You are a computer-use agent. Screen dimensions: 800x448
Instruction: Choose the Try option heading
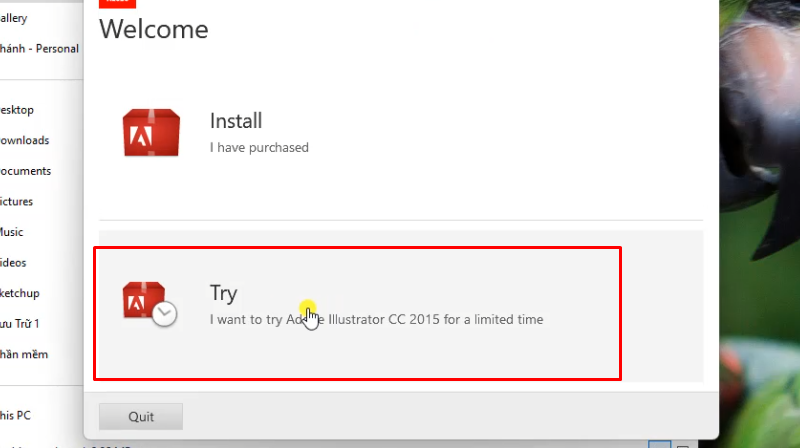click(x=223, y=293)
